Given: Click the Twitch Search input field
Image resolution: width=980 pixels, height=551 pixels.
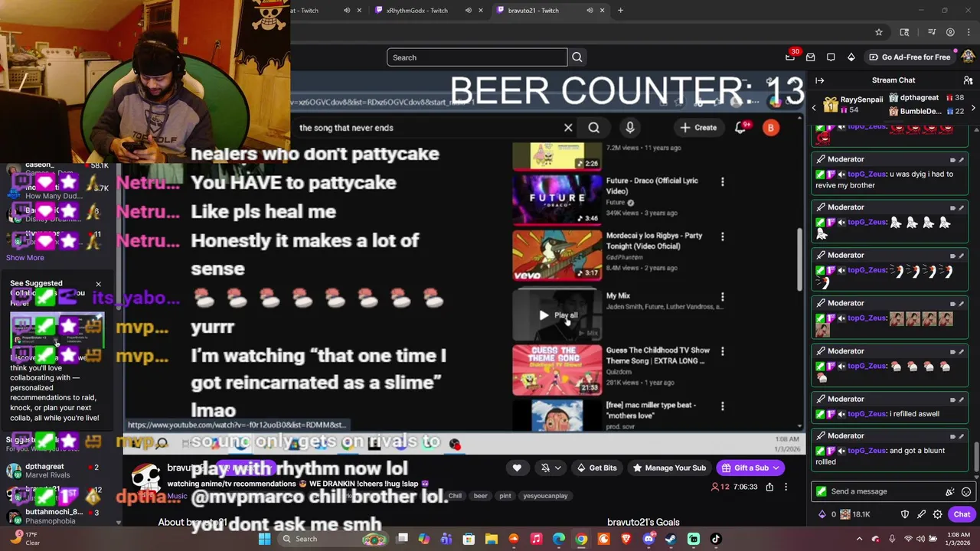Looking at the screenshot, I should coord(477,57).
